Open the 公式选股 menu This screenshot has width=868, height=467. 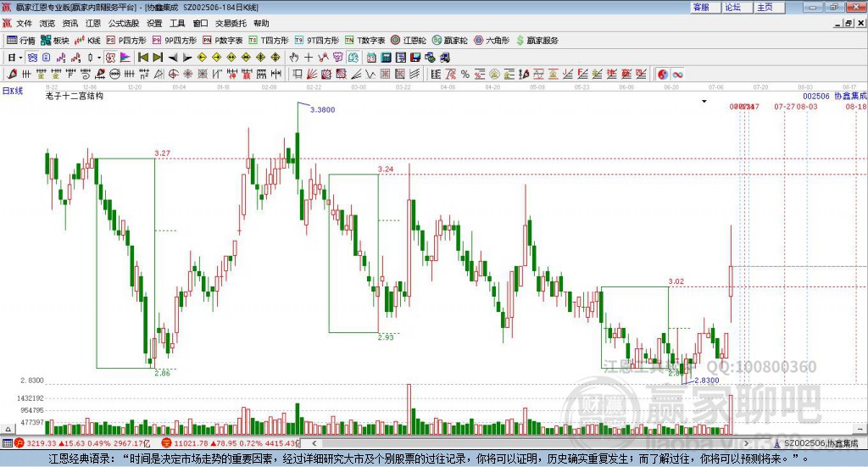(124, 23)
